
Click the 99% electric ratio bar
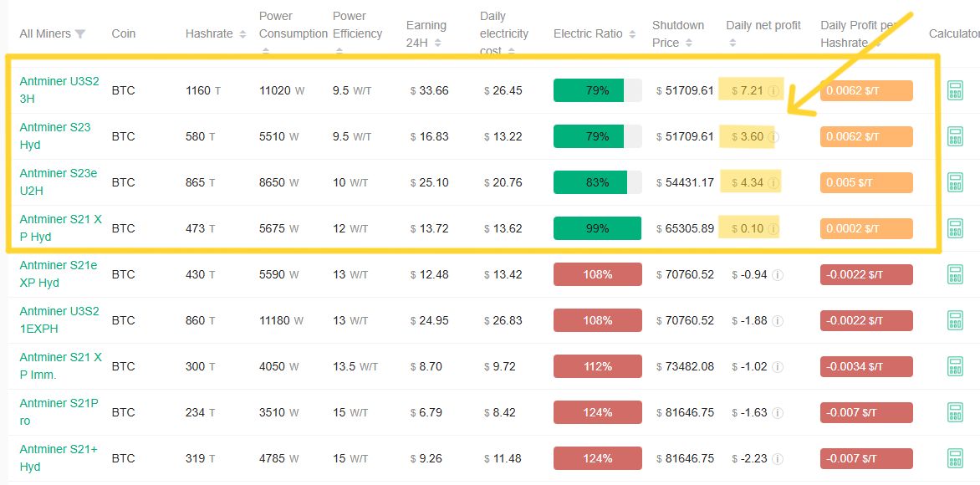[597, 228]
